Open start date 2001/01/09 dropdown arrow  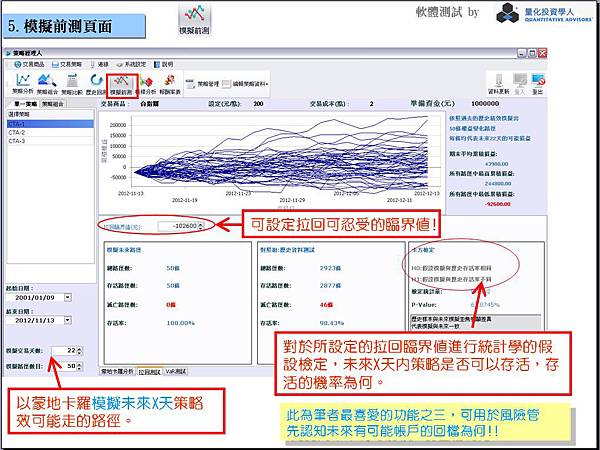(68, 297)
